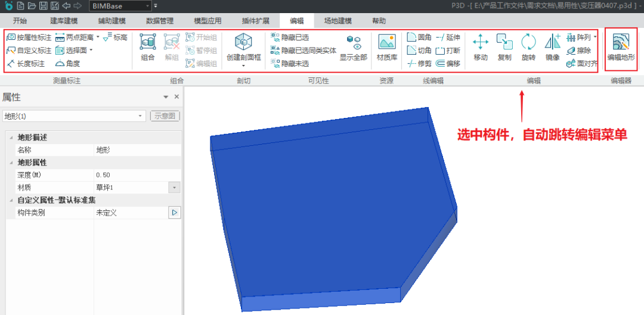Open the 两点距离 dropdown arrow
644x315 pixels.
(x=98, y=38)
